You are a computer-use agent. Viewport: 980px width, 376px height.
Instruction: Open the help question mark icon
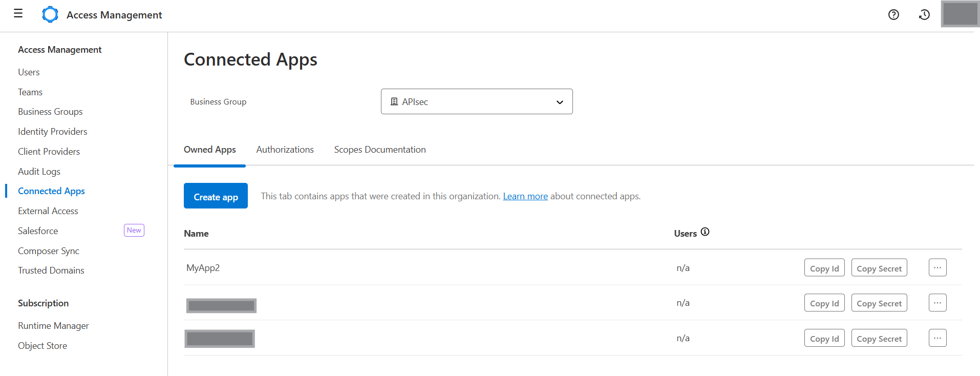pos(893,15)
